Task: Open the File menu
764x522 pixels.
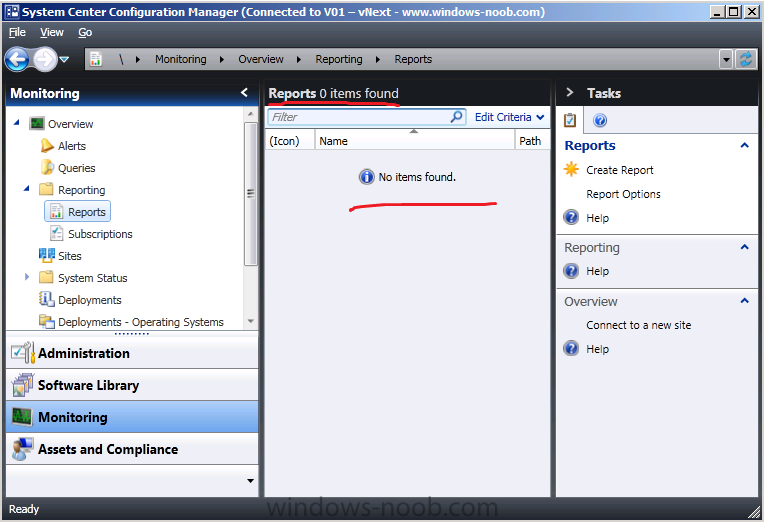Action: pyautogui.click(x=17, y=32)
